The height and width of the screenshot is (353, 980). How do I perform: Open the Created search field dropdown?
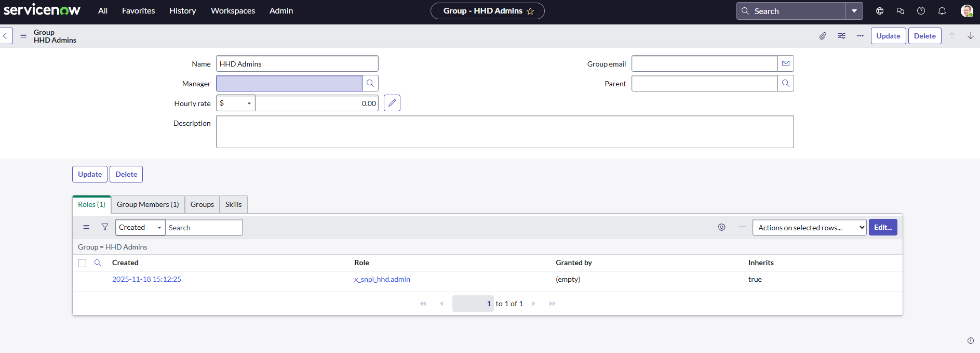tap(140, 227)
